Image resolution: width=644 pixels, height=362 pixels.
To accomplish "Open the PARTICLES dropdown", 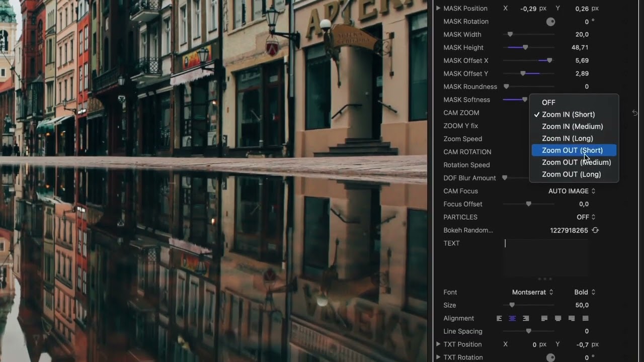I will click(586, 217).
